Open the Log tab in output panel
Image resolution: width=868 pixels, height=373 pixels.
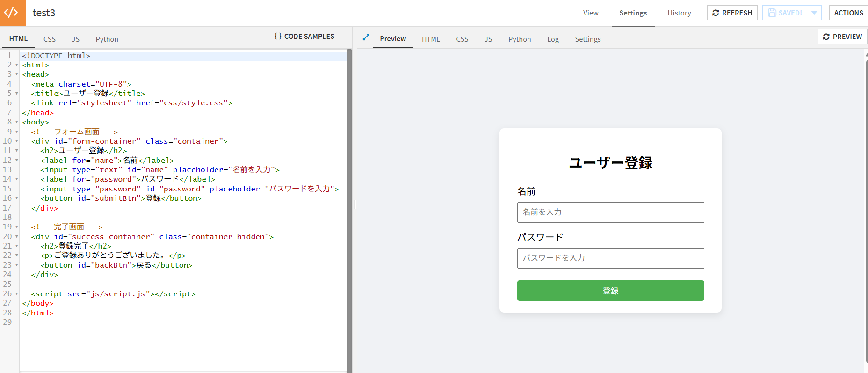(x=553, y=39)
